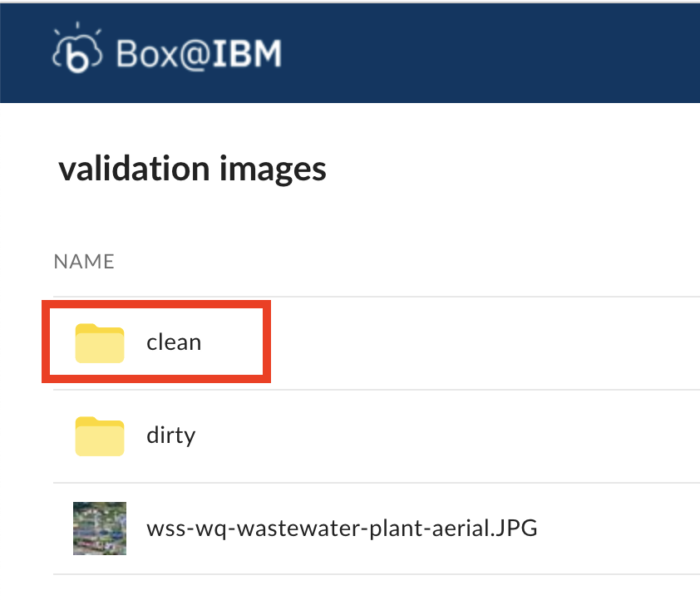The height and width of the screenshot is (600, 700).
Task: Click the Box cloud logo icon
Action: click(77, 48)
